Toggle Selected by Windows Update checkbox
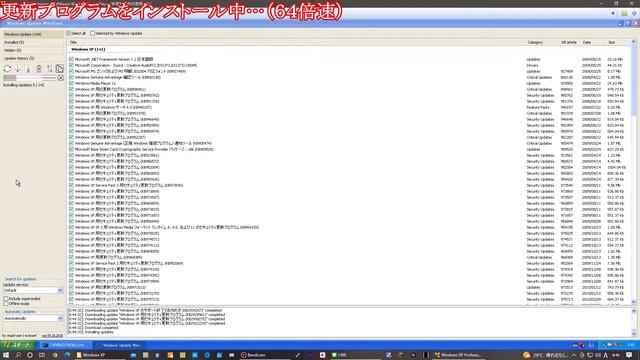 click(x=93, y=33)
